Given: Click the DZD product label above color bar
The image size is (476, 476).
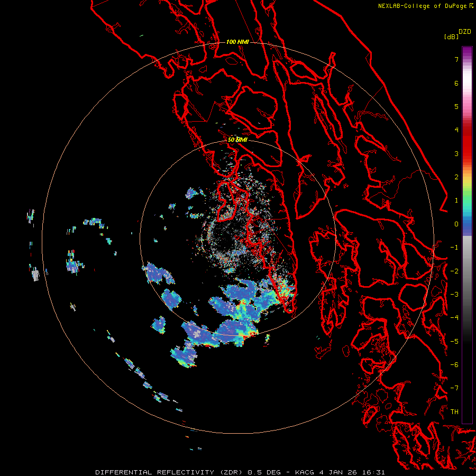Looking at the screenshot, I should pos(465,32).
